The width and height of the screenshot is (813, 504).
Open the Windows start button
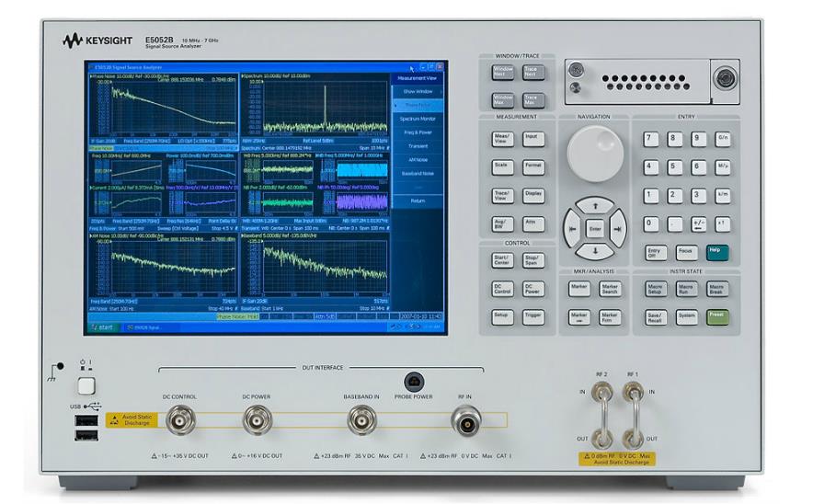click(x=103, y=326)
